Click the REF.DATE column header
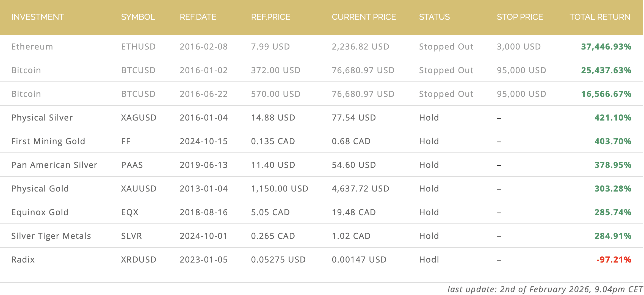Image resolution: width=644 pixels, height=295 pixels. pyautogui.click(x=198, y=17)
